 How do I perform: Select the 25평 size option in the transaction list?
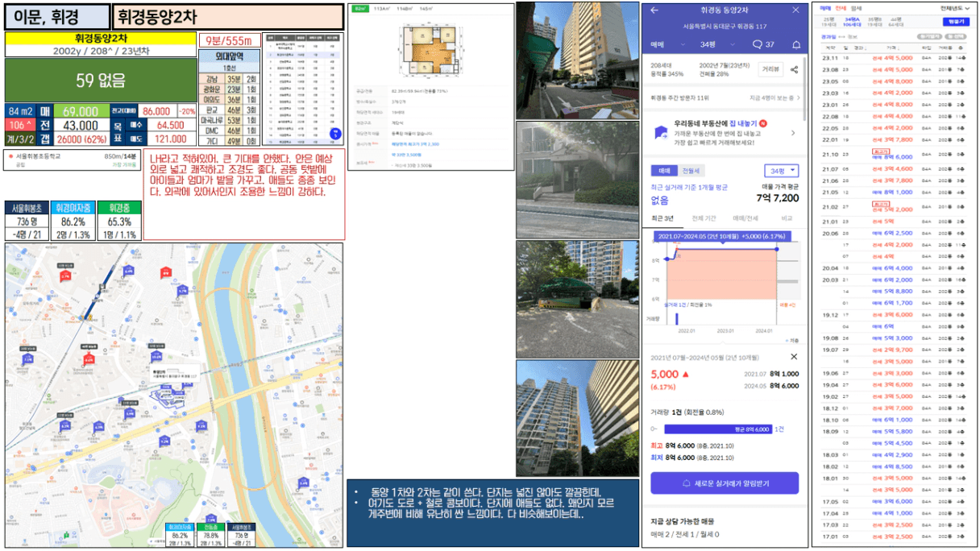point(829,22)
